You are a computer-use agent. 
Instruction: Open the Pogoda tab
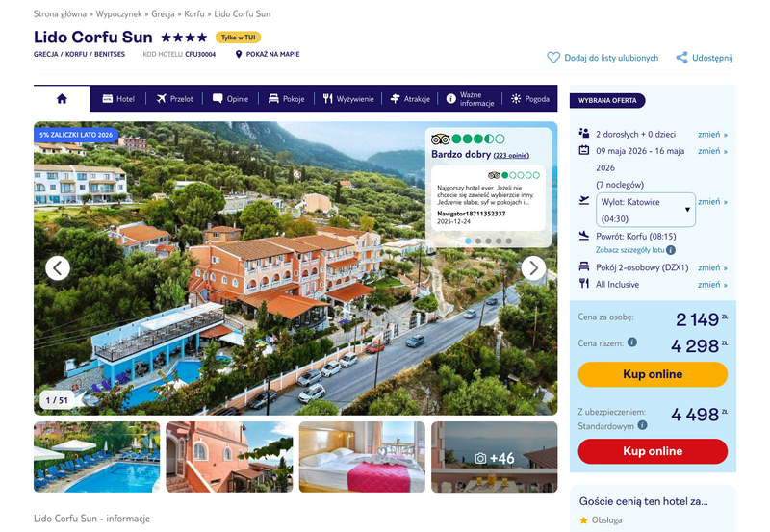coord(530,99)
